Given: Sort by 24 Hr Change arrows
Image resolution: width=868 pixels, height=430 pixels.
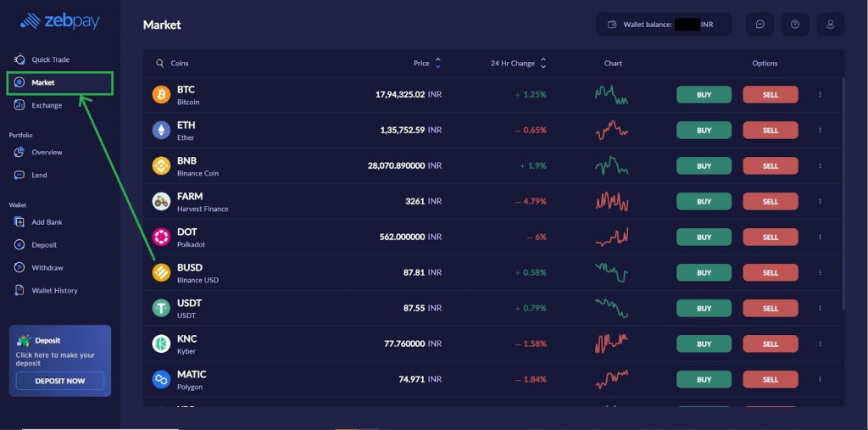Looking at the screenshot, I should click(x=543, y=64).
